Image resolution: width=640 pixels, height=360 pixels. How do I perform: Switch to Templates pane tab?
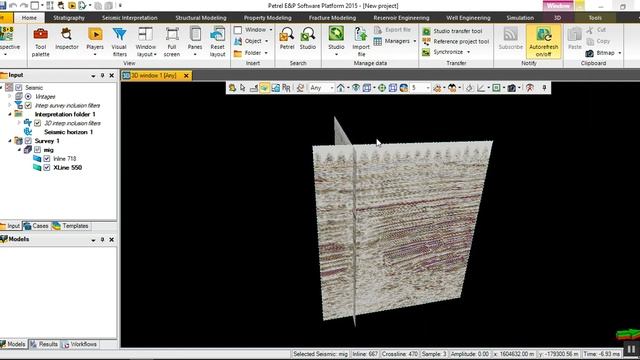pos(70,226)
